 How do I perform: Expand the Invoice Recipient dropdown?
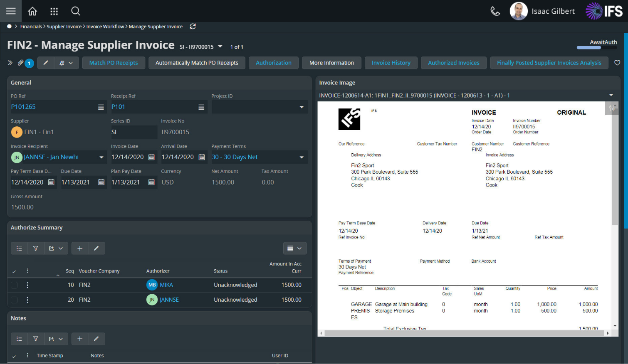tap(101, 157)
